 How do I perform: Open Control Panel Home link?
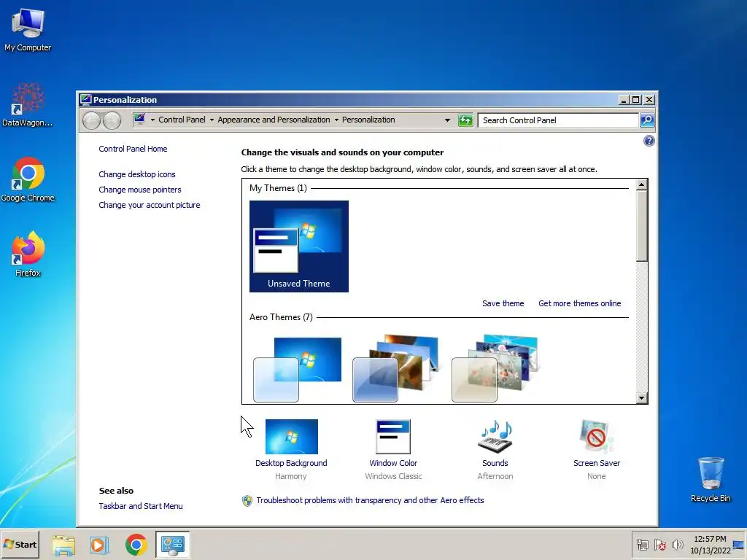pyautogui.click(x=133, y=149)
